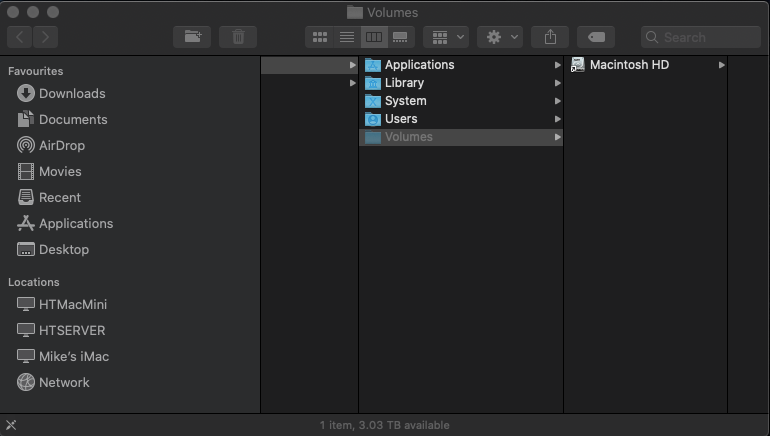Open the group-by arrangement dropdown
Image resolution: width=770 pixels, height=436 pixels.
(445, 37)
